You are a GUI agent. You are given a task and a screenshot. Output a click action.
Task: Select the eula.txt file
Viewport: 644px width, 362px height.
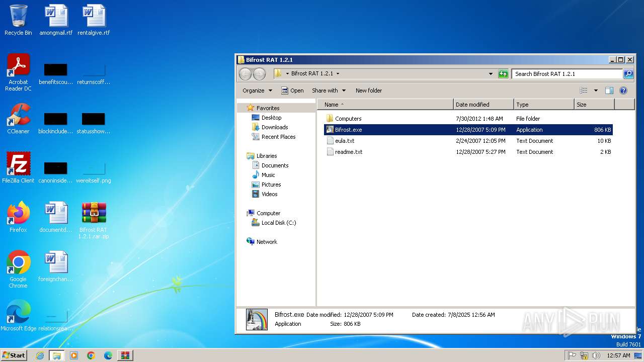point(468,141)
